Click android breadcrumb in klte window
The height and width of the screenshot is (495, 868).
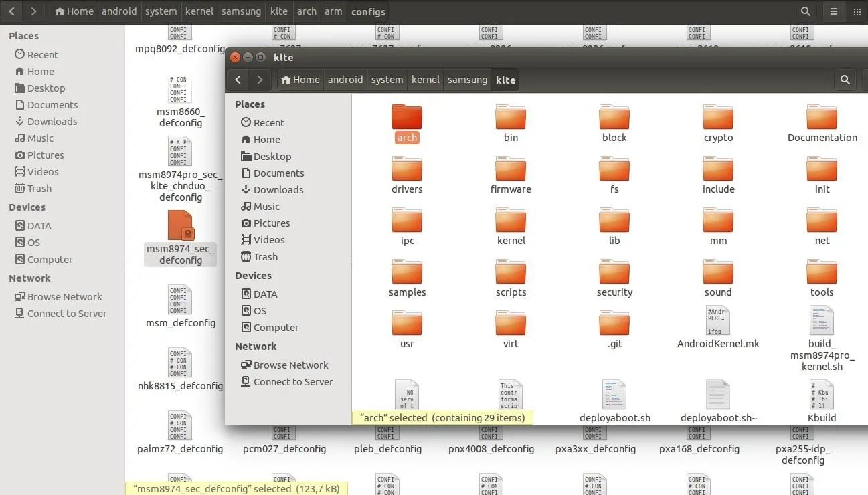345,80
